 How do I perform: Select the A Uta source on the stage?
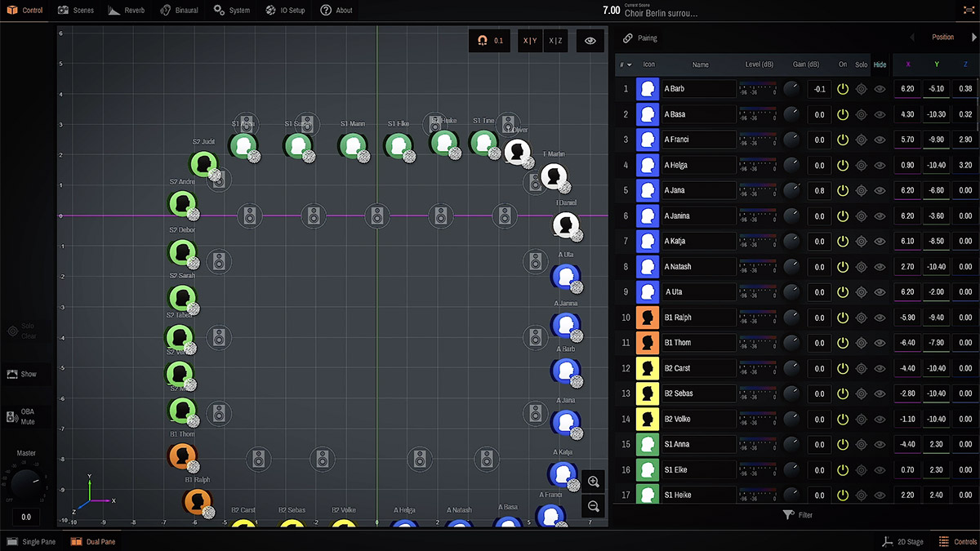(x=565, y=277)
